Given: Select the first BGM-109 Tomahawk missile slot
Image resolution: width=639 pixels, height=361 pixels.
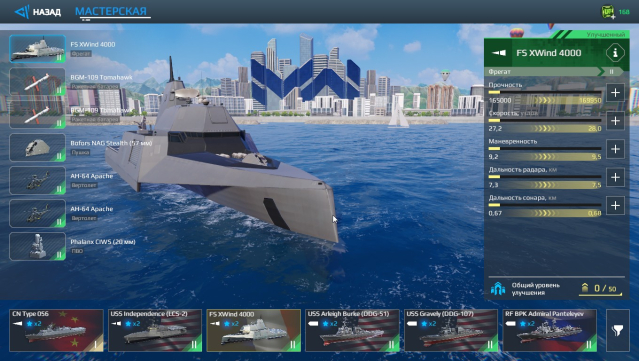Looking at the screenshot, I should click(37, 82).
